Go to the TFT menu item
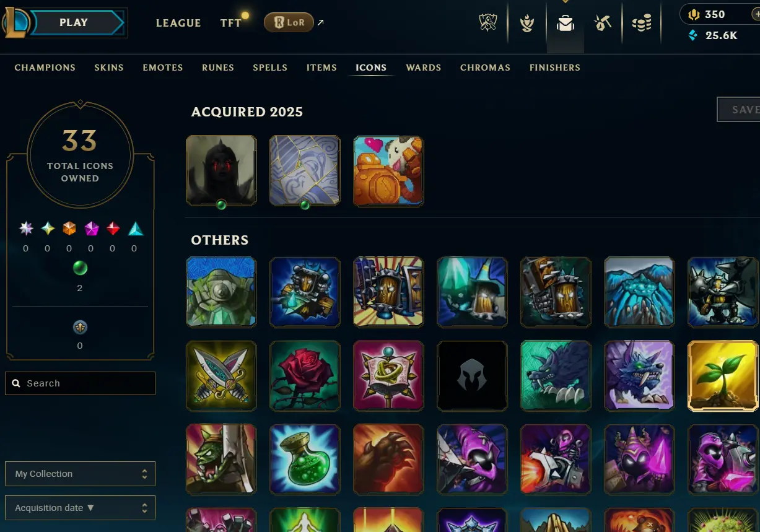This screenshot has height=532, width=760. [x=231, y=23]
